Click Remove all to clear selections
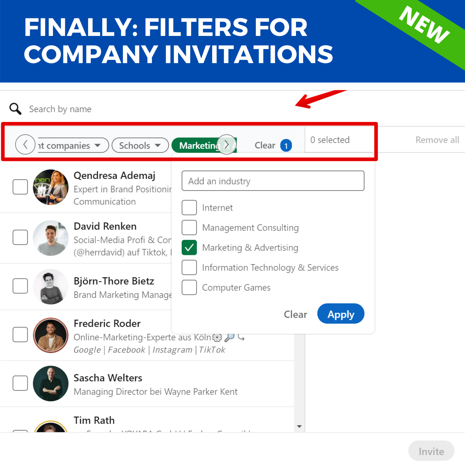The width and height of the screenshot is (465, 476). 437,140
